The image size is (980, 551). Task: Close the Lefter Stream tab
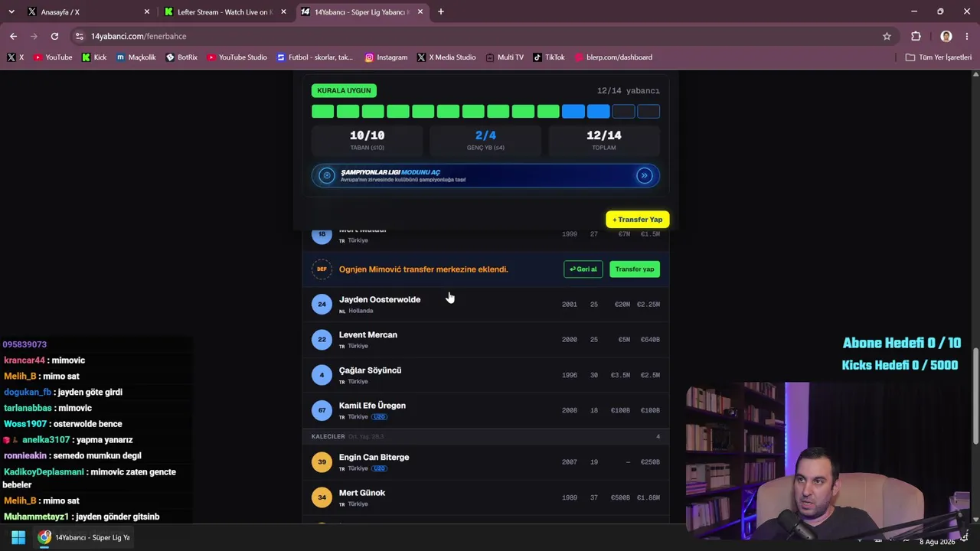tap(283, 11)
